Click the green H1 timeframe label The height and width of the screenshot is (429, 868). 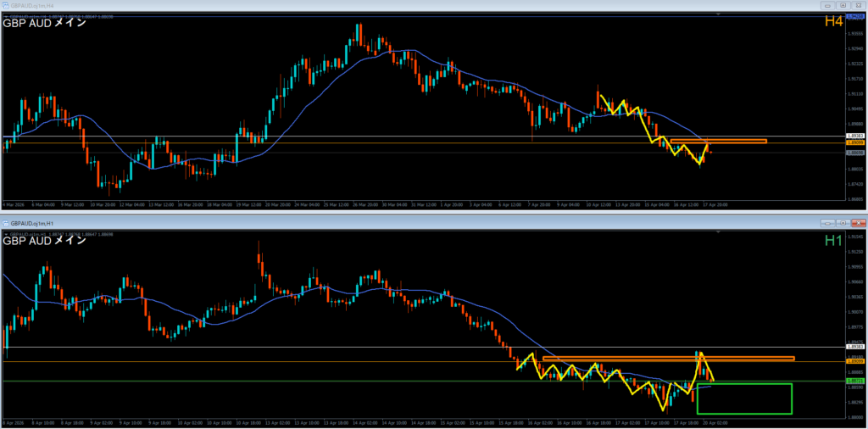[x=833, y=241]
